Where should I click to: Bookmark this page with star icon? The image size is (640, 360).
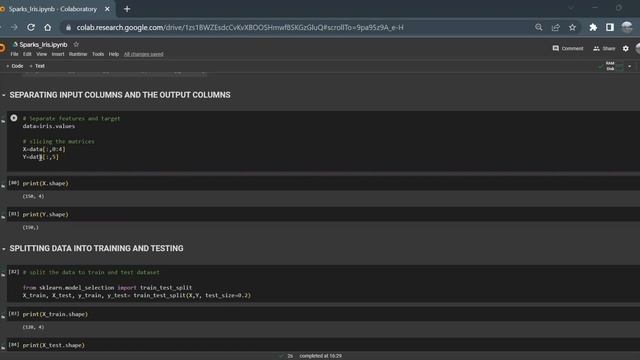572,27
